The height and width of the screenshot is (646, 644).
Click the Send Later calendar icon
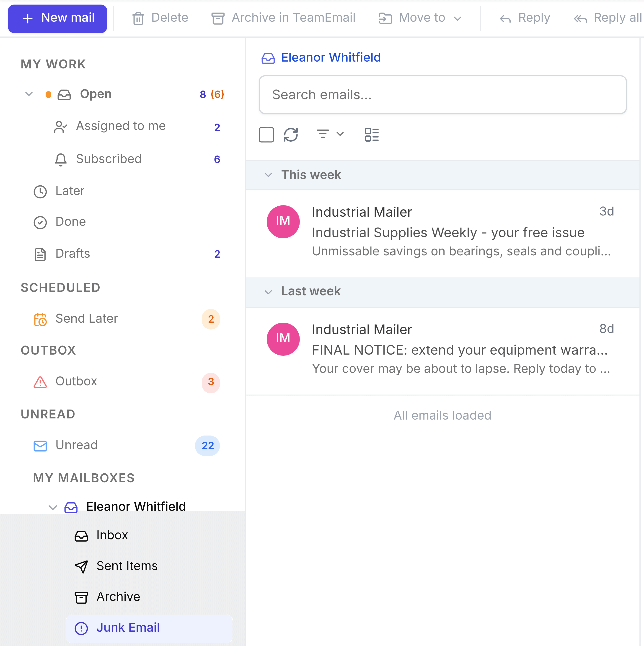pyautogui.click(x=40, y=319)
